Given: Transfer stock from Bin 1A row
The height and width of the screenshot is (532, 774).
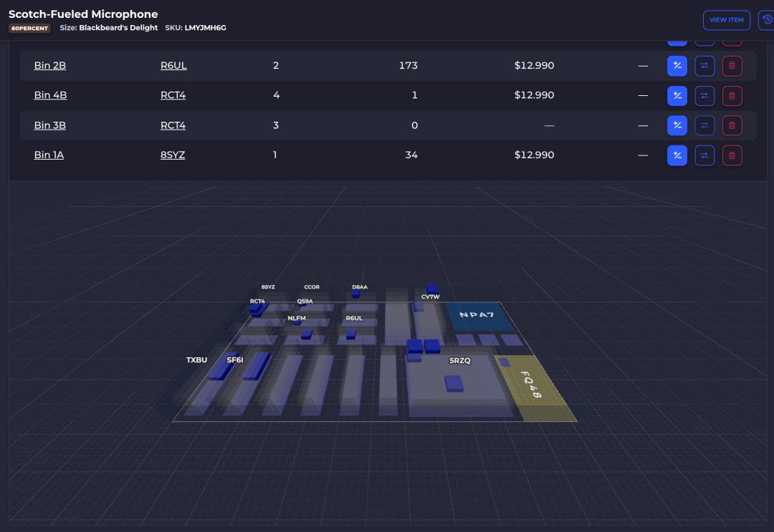Looking at the screenshot, I should tap(704, 155).
